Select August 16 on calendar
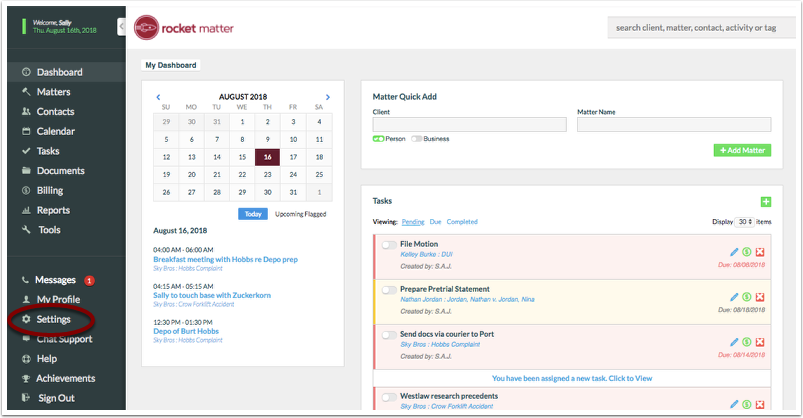Viewport: 803px width, 418px height. pyautogui.click(x=267, y=157)
